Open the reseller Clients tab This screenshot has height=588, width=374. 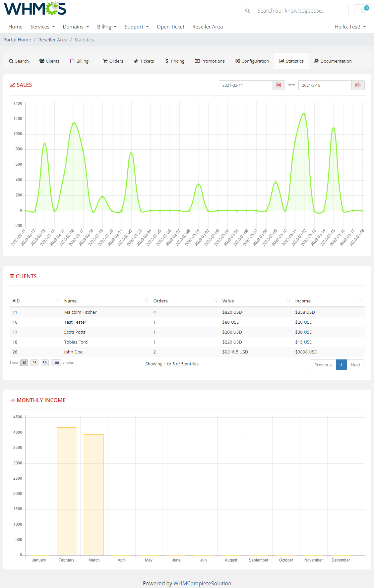click(x=49, y=61)
